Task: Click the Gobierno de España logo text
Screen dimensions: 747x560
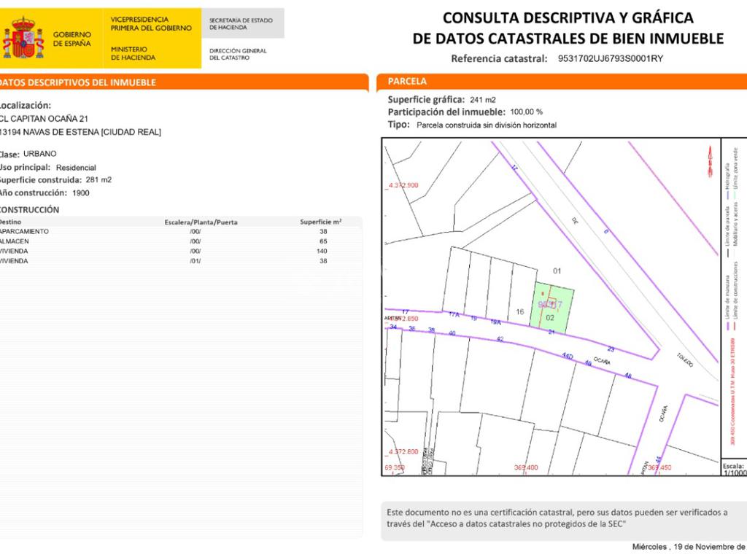Action: tap(72, 39)
